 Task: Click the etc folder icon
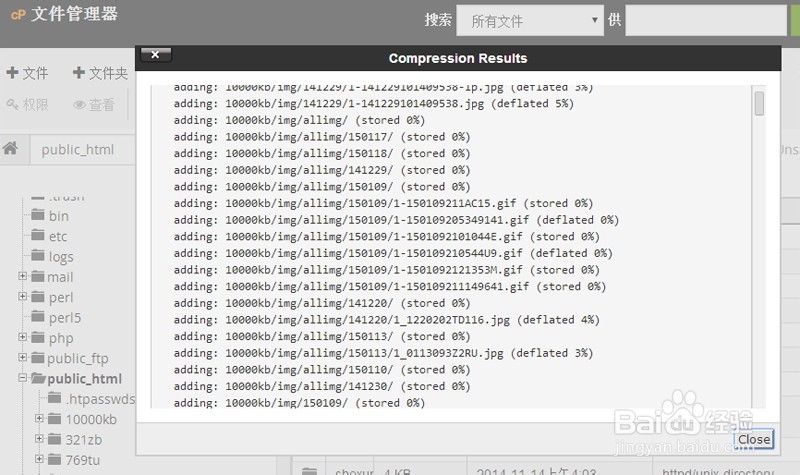pos(38,235)
